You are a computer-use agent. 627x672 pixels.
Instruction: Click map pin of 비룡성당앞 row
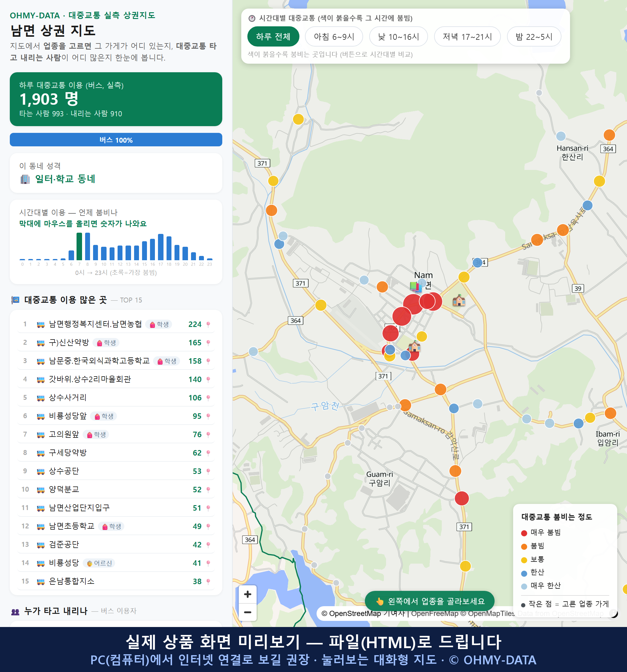point(208,416)
